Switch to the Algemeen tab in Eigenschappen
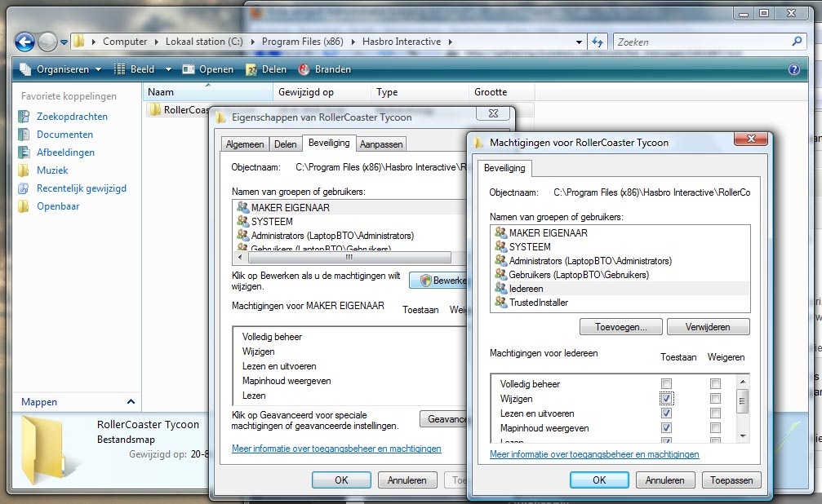 tap(245, 144)
